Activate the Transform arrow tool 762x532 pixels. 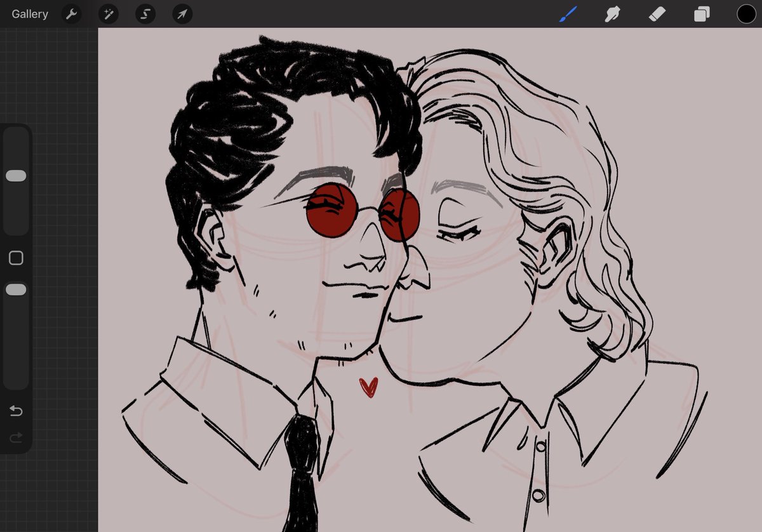[x=182, y=14]
